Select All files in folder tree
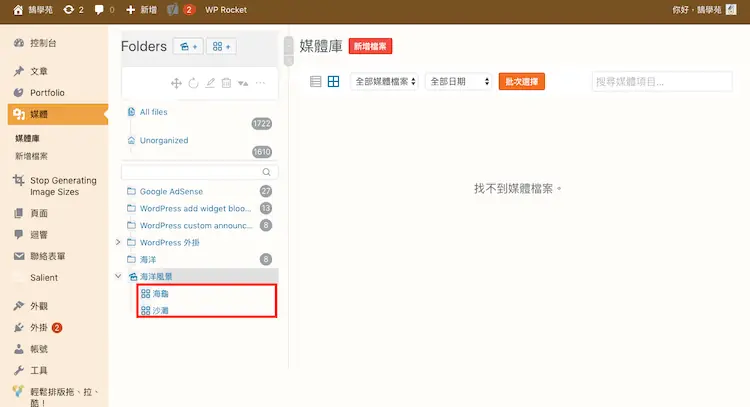Image resolution: width=750 pixels, height=407 pixels. click(x=153, y=112)
